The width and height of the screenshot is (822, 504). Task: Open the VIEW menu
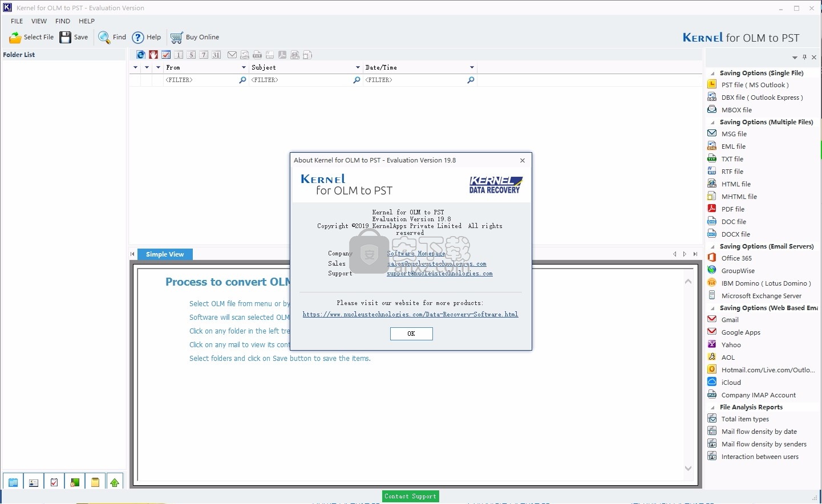39,21
